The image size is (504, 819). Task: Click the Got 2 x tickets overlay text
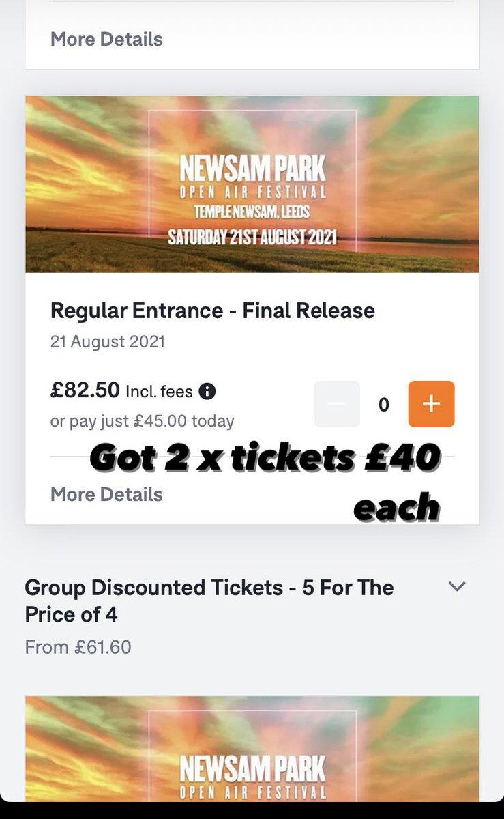coord(265,457)
